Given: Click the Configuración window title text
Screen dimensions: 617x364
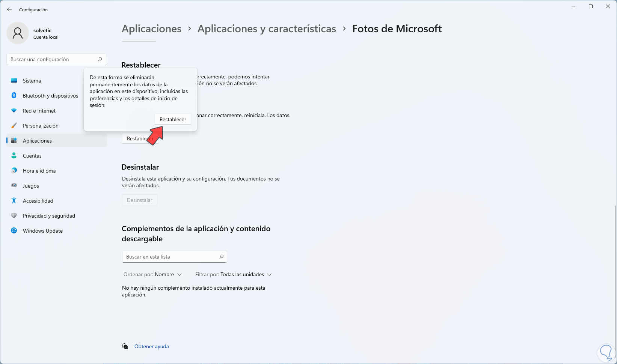Looking at the screenshot, I should (x=33, y=10).
